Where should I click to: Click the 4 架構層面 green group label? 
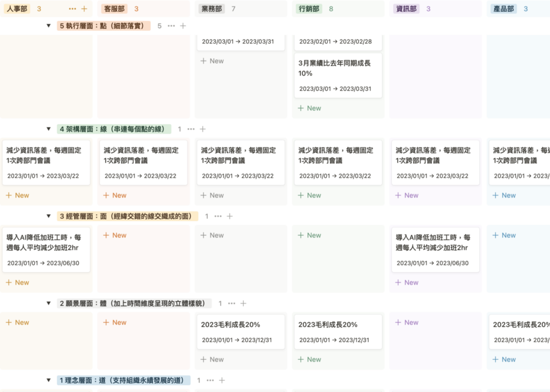(x=114, y=129)
